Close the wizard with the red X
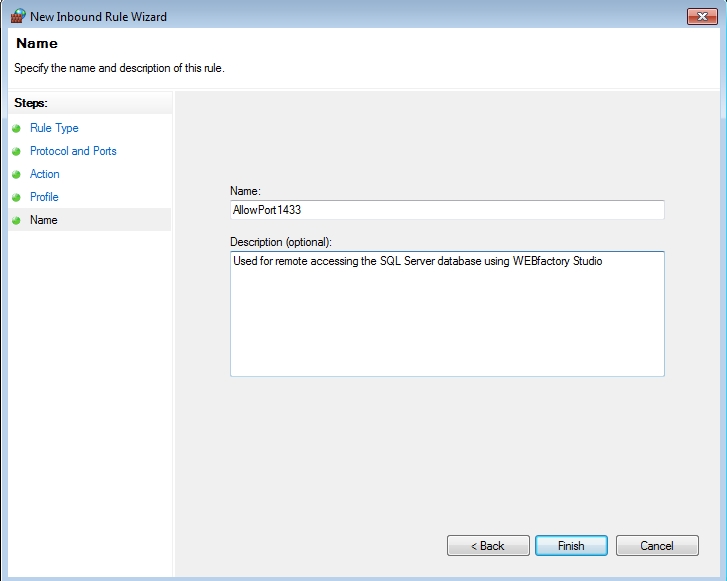 tap(699, 16)
